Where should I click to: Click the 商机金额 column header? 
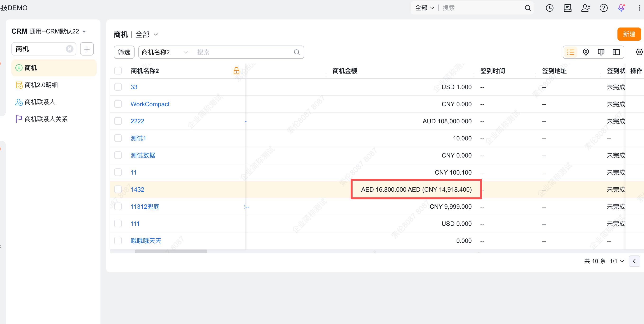tap(345, 71)
